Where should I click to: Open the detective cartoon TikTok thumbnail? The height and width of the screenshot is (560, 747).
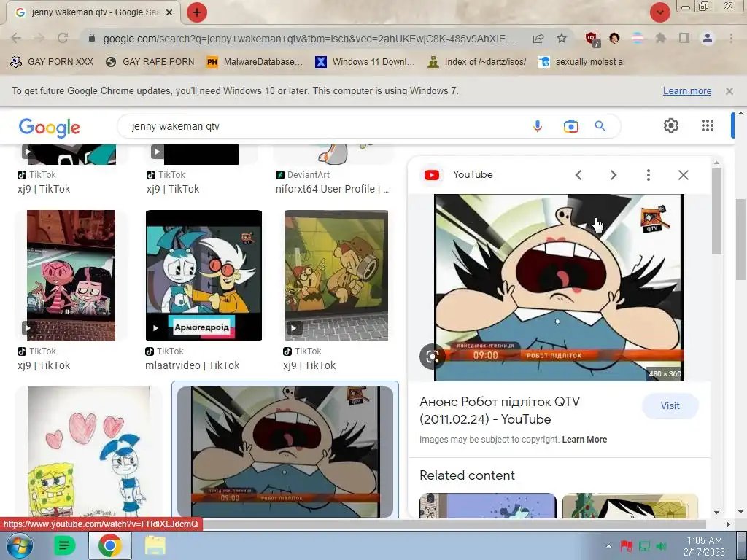[336, 275]
